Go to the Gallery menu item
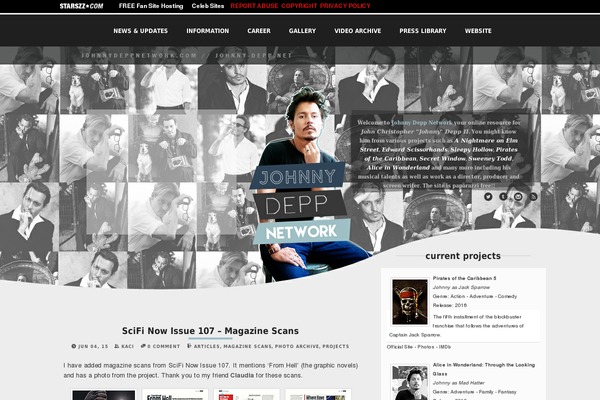Screen dimensions: 600x400 tap(302, 31)
